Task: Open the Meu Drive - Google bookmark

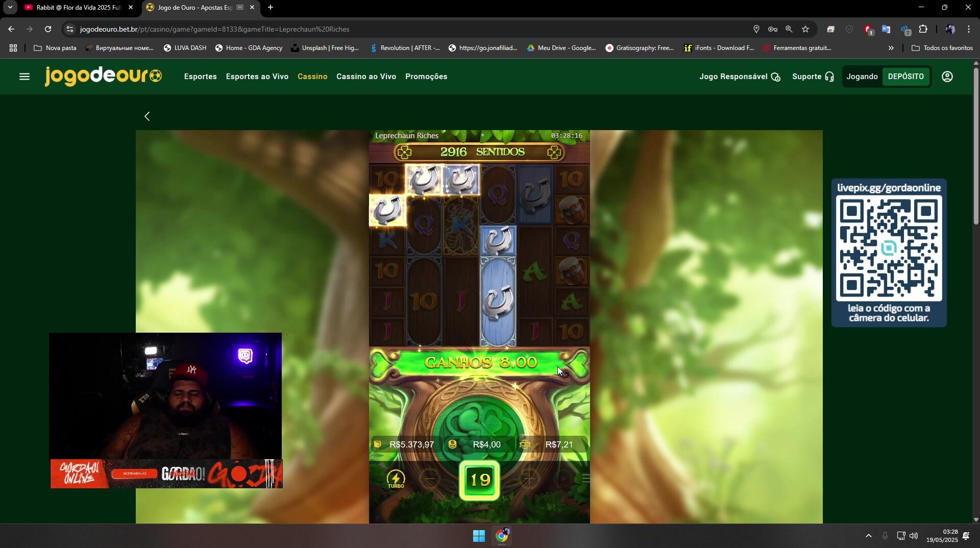Action: click(561, 48)
